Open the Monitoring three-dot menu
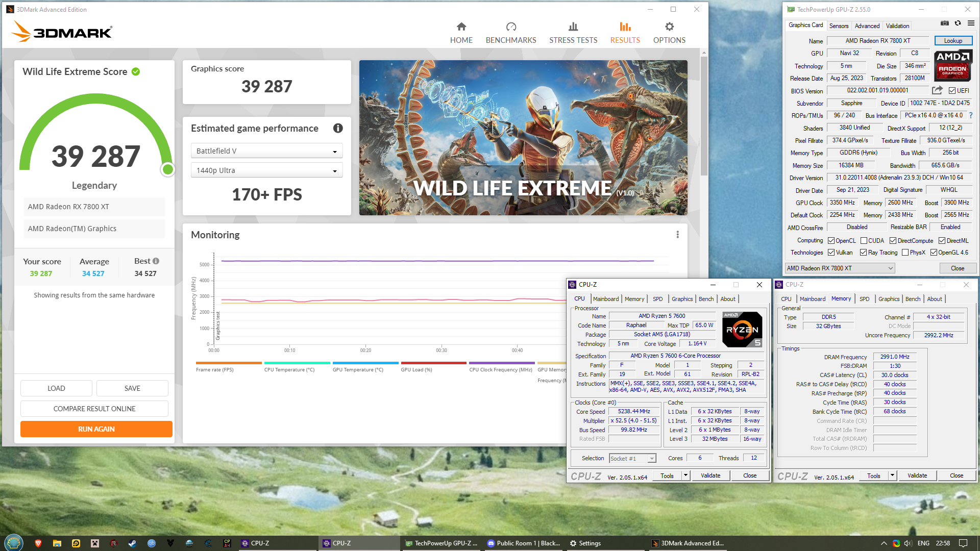 click(677, 235)
